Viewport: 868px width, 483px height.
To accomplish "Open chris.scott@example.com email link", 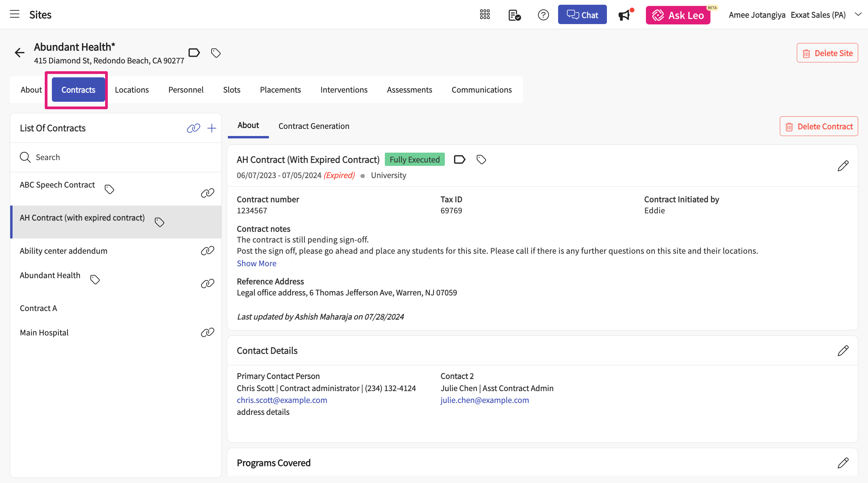I will pos(282,400).
